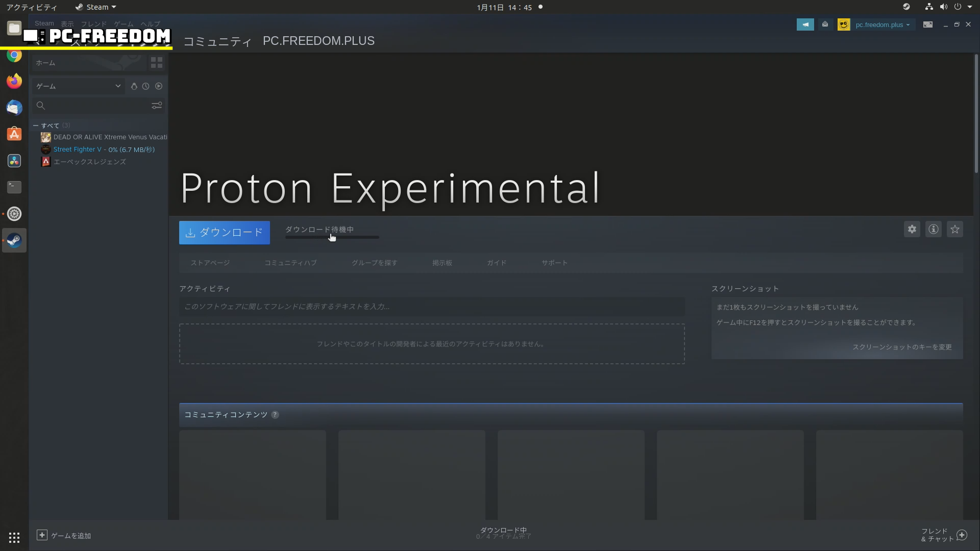Toggle the Linux penguin games filter
The height and width of the screenshot is (551, 980).
pyautogui.click(x=134, y=86)
